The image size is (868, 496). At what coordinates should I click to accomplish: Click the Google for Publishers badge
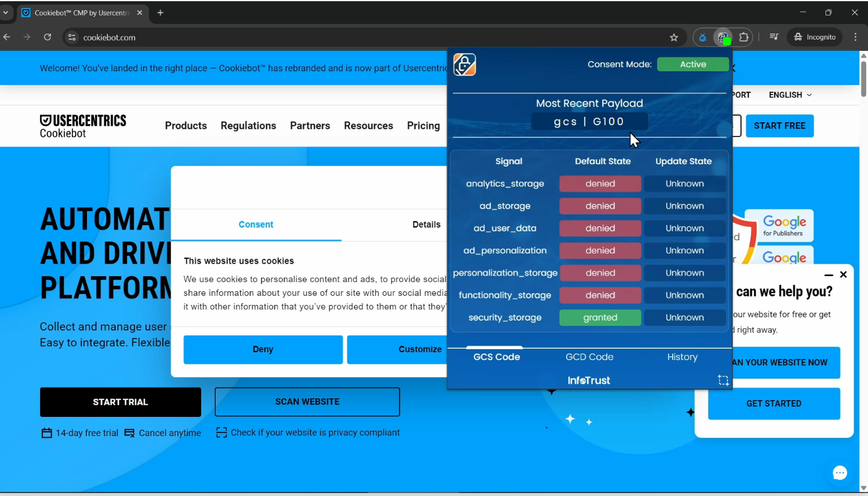click(779, 225)
